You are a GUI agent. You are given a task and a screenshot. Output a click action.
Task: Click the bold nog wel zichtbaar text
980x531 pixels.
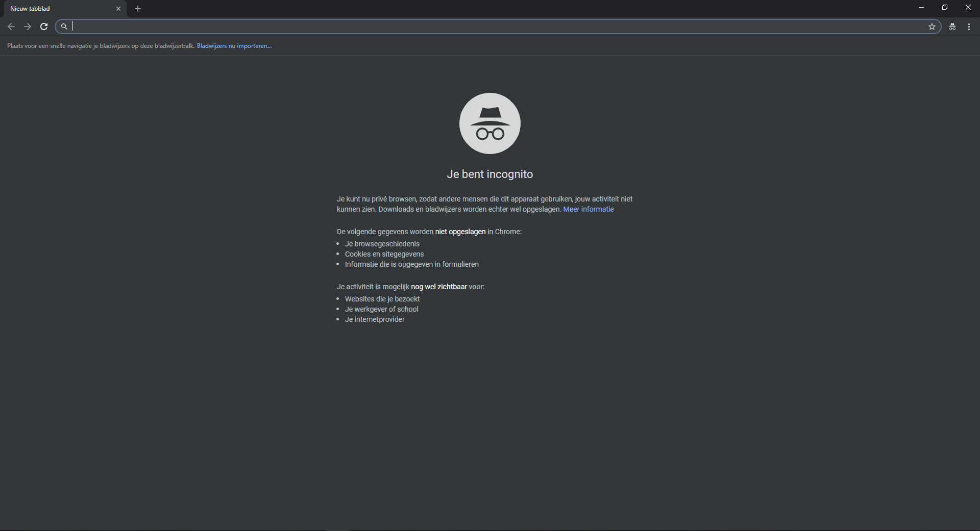tap(439, 287)
